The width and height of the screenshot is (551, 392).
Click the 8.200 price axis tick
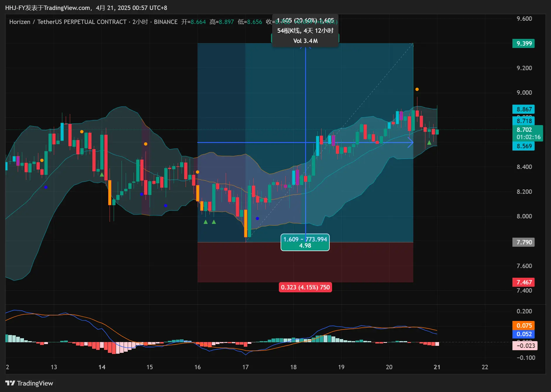[524, 192]
